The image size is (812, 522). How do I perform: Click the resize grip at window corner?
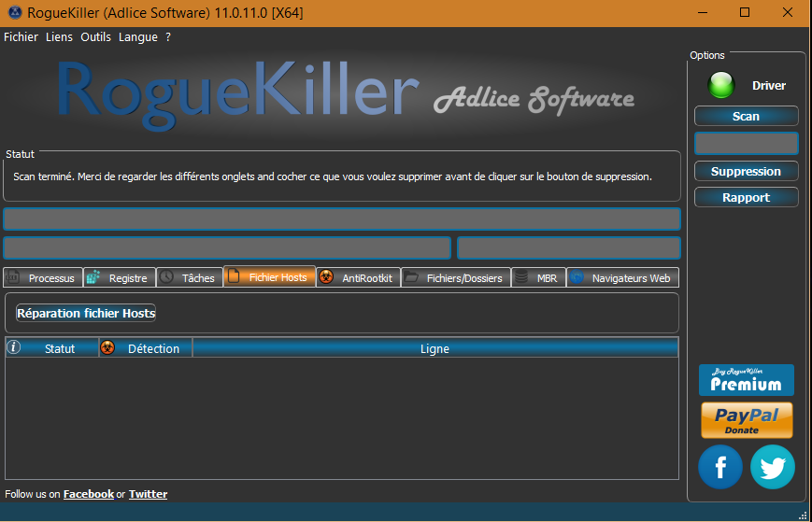804,515
